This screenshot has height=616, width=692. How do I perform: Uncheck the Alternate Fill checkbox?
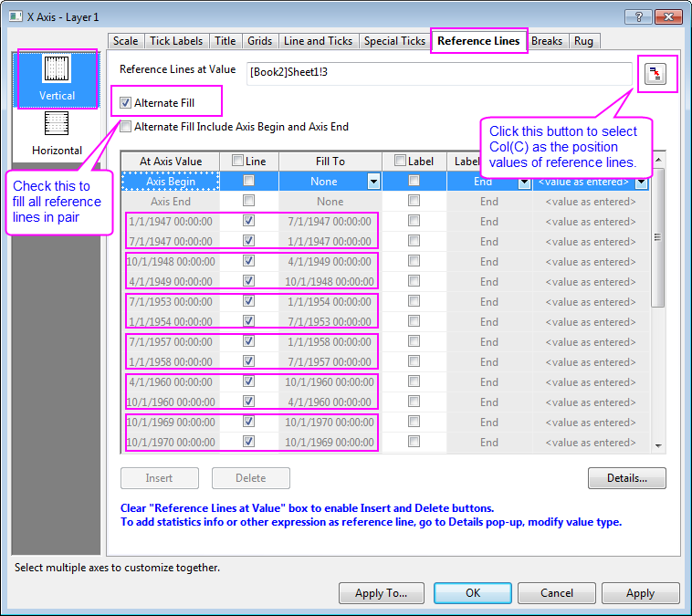(x=126, y=103)
